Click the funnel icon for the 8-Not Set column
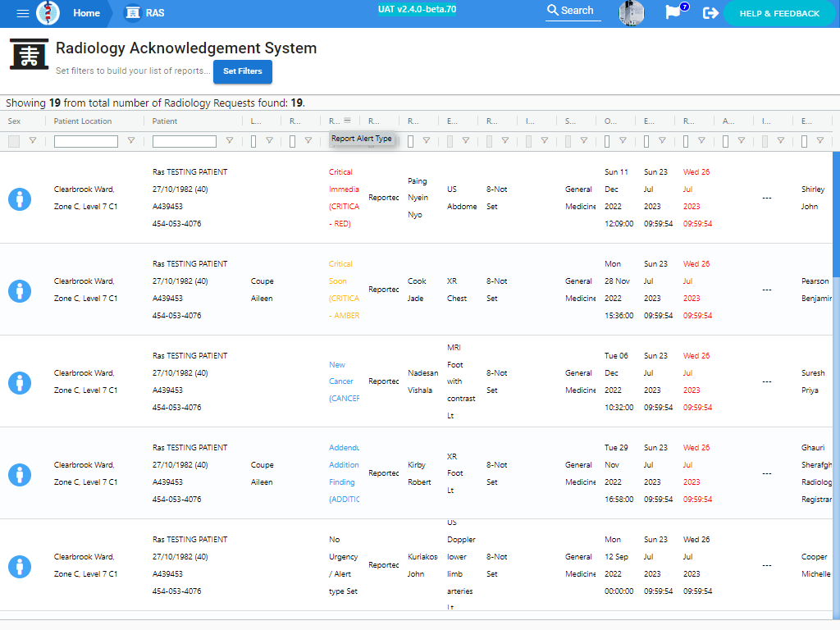840x630 pixels. tap(505, 140)
